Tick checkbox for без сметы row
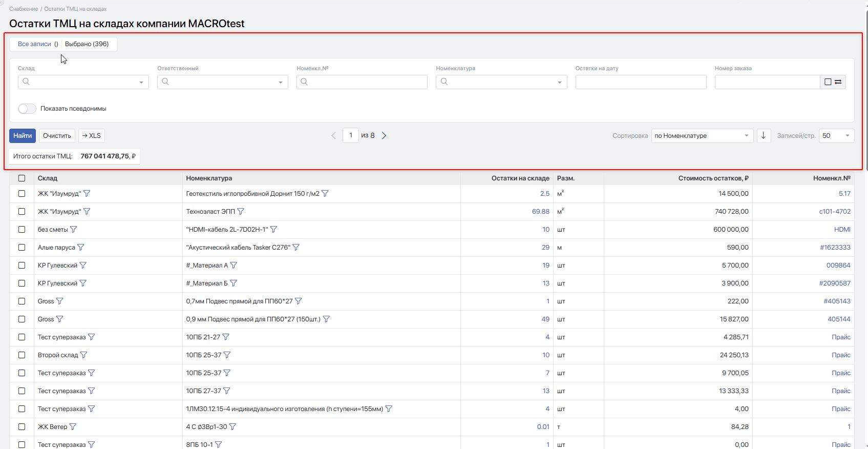 (x=22, y=230)
